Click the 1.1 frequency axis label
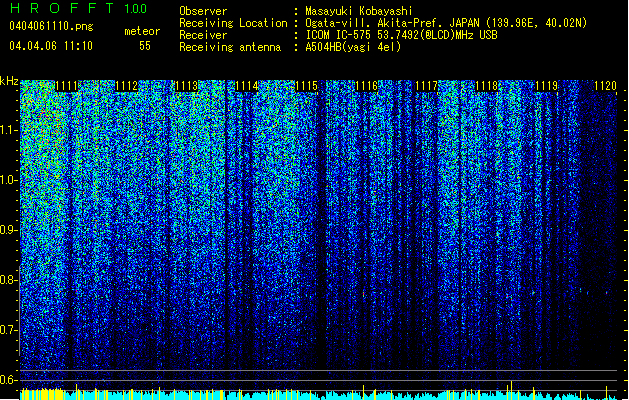 (x=8, y=130)
